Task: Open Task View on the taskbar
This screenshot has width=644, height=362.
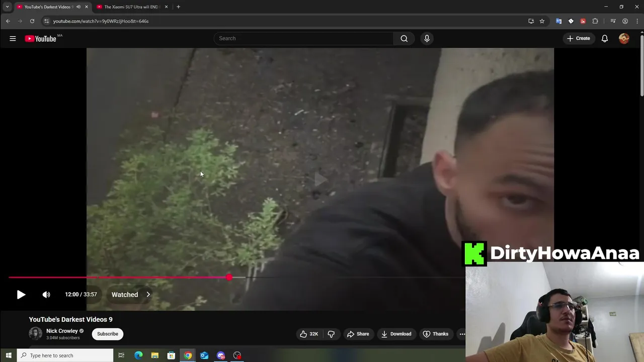Action: 121,355
